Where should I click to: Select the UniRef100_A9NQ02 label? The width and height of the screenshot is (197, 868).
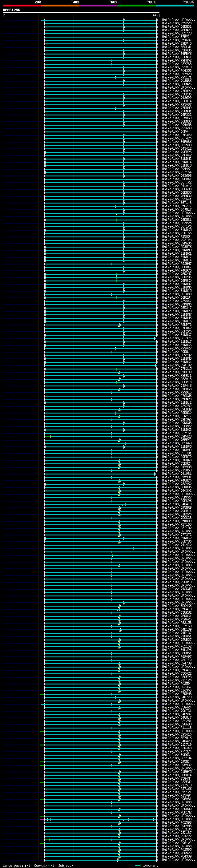(177, 60)
